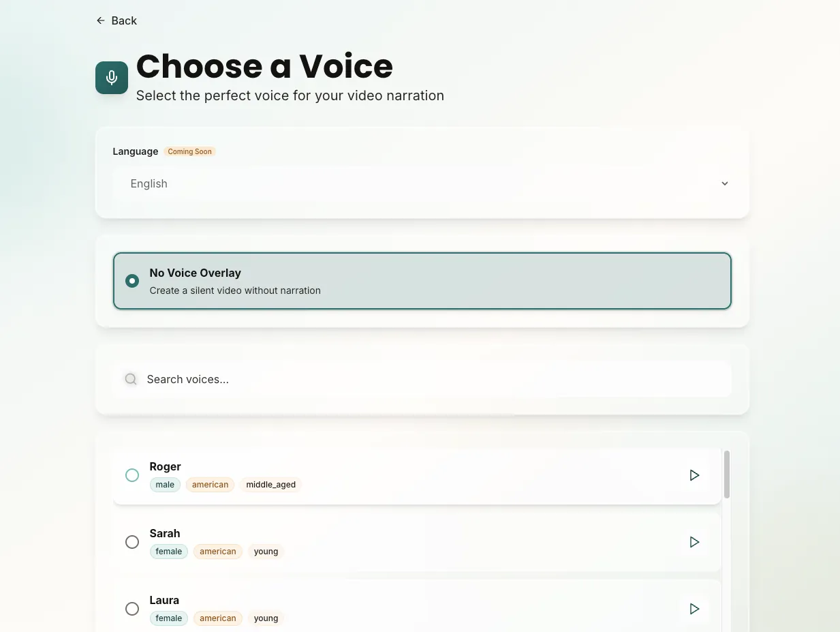Click the microphone icon beside Choose a Voice
This screenshot has height=632, width=840.
111,77
